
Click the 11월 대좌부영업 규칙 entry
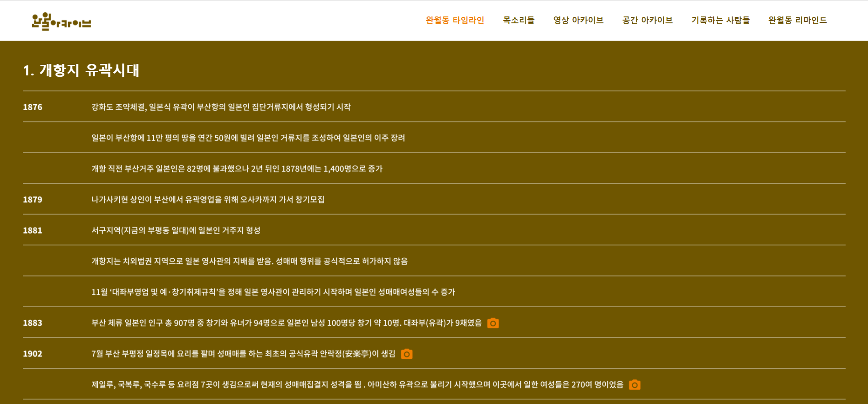(x=273, y=292)
